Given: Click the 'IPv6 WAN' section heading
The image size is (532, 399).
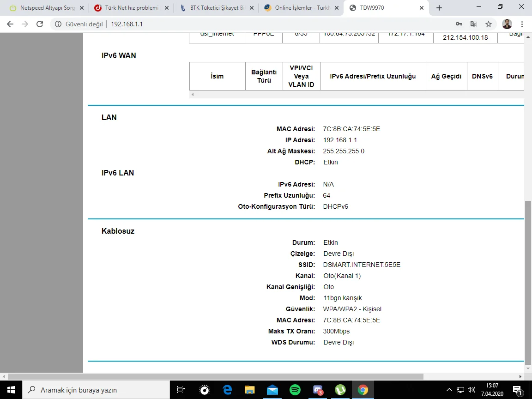Looking at the screenshot, I should pyautogui.click(x=119, y=55).
